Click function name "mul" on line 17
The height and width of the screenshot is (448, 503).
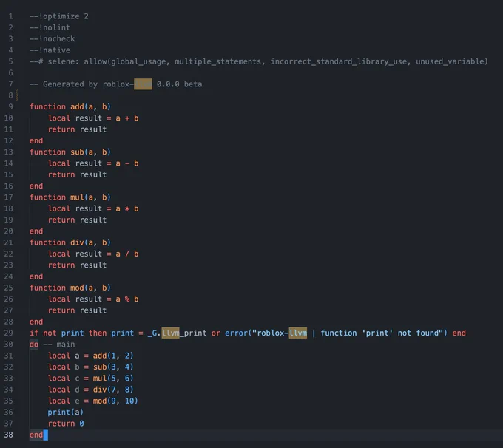tap(77, 197)
